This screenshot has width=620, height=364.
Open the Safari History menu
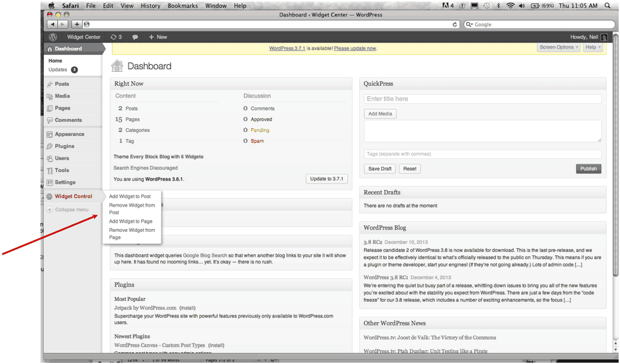[151, 6]
